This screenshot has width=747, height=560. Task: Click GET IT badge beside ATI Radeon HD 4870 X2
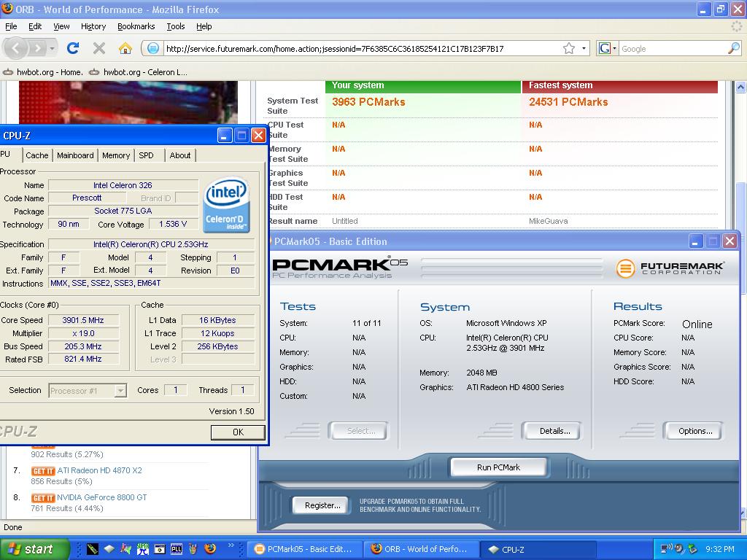(x=43, y=471)
